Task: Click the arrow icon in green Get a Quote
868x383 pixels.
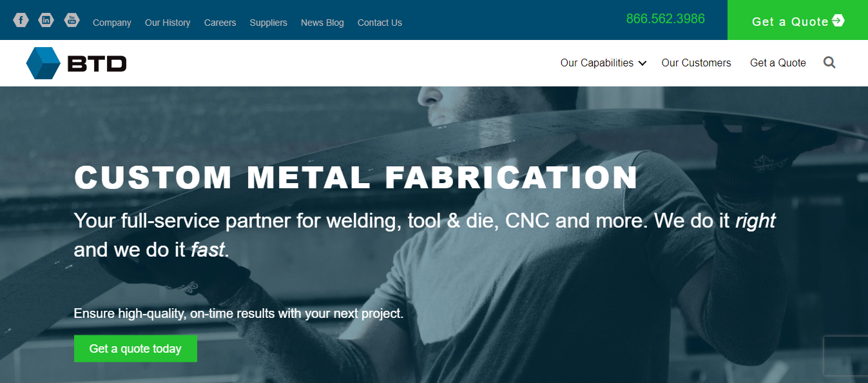Action: click(x=838, y=21)
